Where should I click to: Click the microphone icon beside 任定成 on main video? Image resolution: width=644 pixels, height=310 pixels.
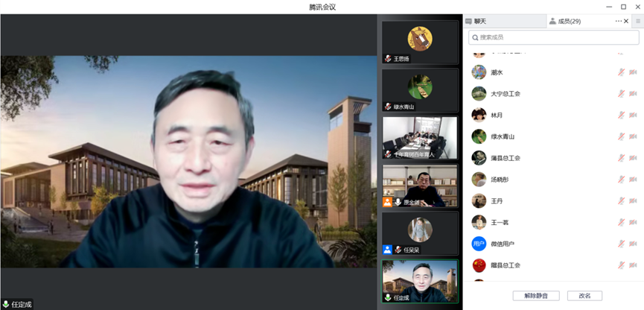coord(6,304)
